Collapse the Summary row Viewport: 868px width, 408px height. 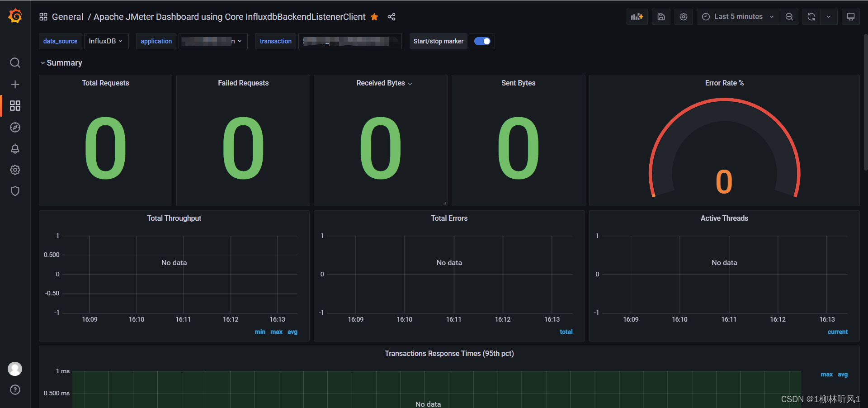pos(61,63)
